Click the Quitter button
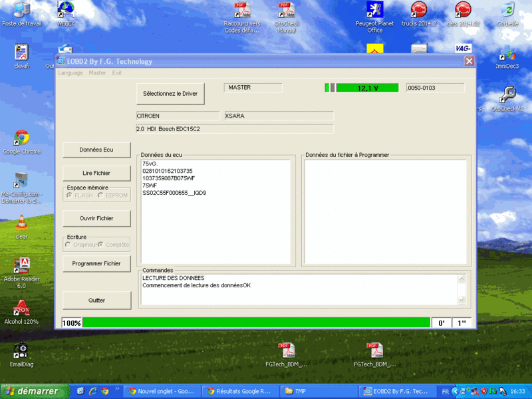The width and height of the screenshot is (532, 399). 96,301
